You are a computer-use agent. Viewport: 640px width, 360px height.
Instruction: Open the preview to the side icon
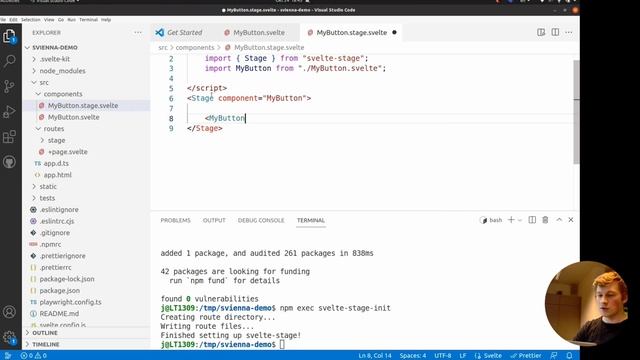(541, 32)
